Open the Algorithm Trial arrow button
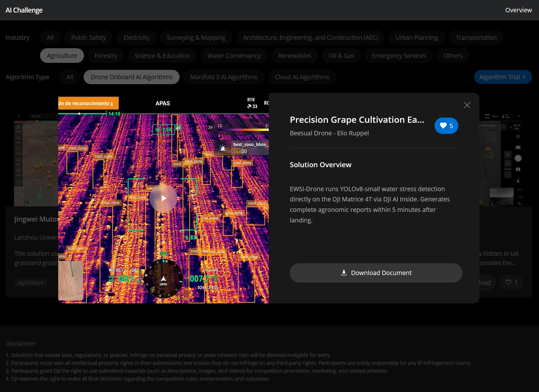The height and width of the screenshot is (392, 539). pos(503,77)
